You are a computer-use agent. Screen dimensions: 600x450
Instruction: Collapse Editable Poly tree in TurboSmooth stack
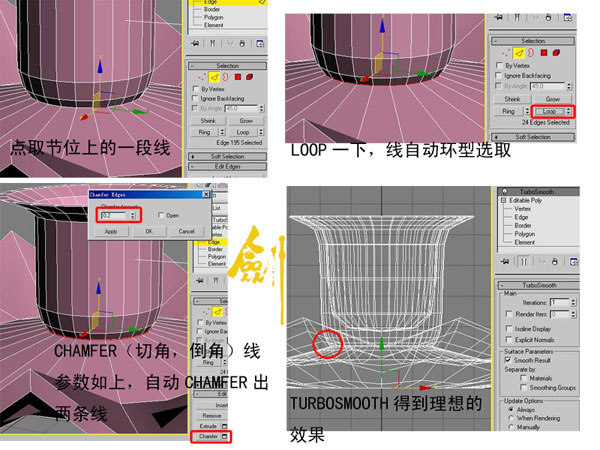(504, 200)
